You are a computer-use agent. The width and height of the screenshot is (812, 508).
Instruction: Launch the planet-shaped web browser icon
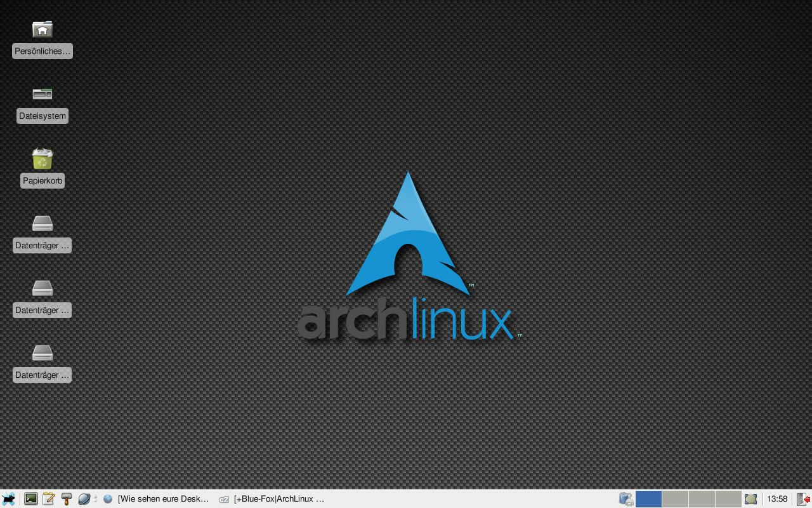[84, 499]
